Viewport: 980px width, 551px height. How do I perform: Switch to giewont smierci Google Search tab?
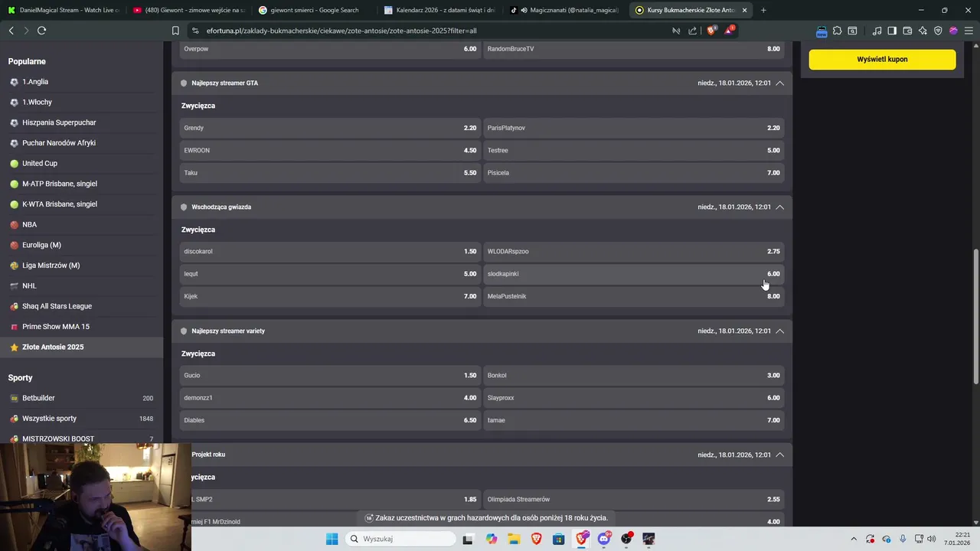pyautogui.click(x=313, y=10)
